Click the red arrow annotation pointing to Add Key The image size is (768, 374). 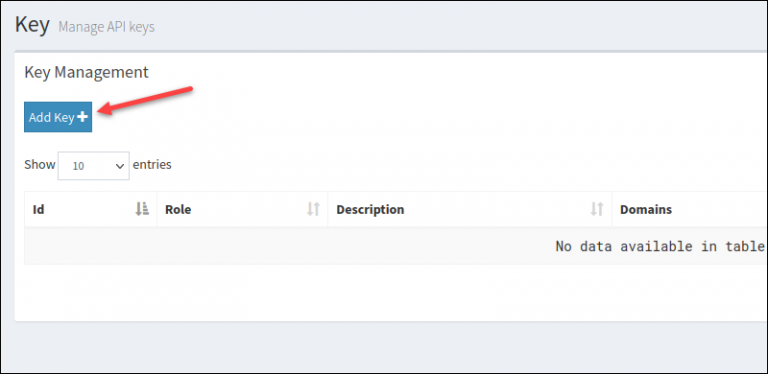(146, 101)
